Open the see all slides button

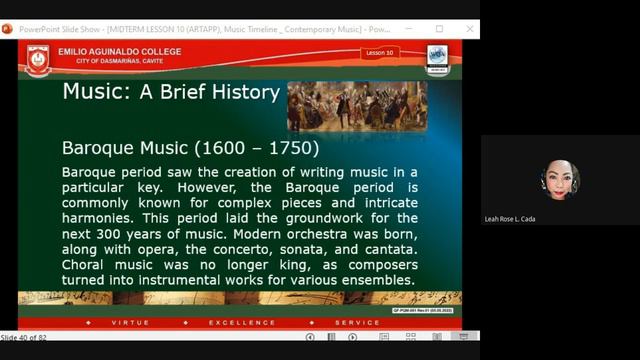pyautogui.click(x=331, y=337)
